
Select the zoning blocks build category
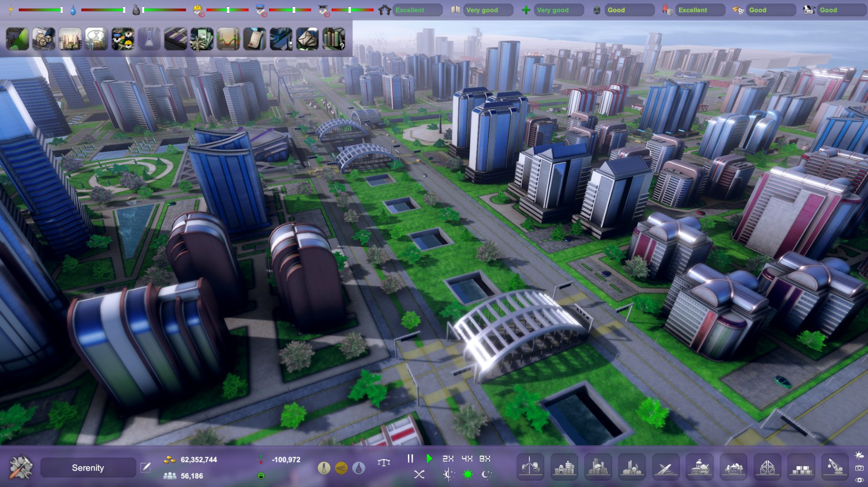801,467
